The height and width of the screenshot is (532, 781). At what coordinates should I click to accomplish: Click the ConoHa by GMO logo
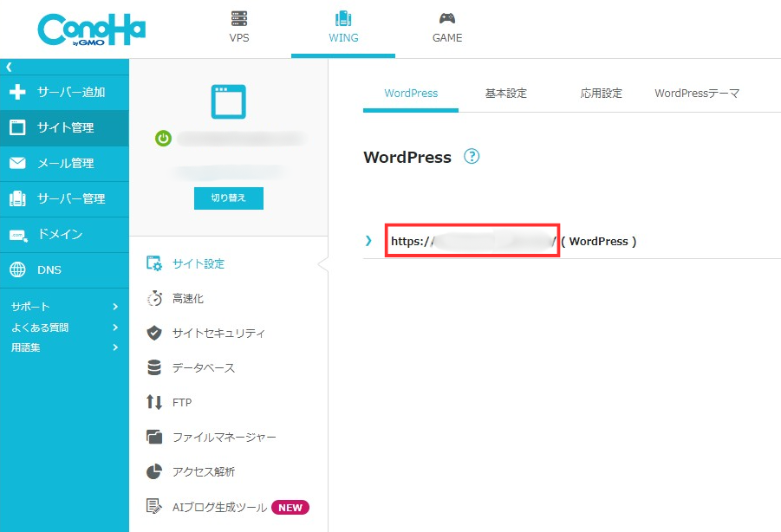click(92, 29)
